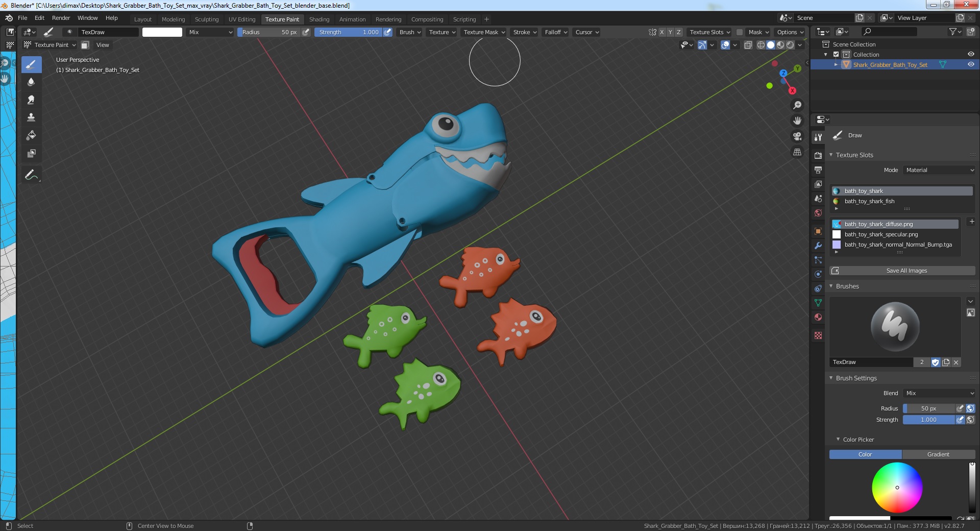Open the Particles properties tab icon
The image size is (980, 531).
click(x=818, y=260)
